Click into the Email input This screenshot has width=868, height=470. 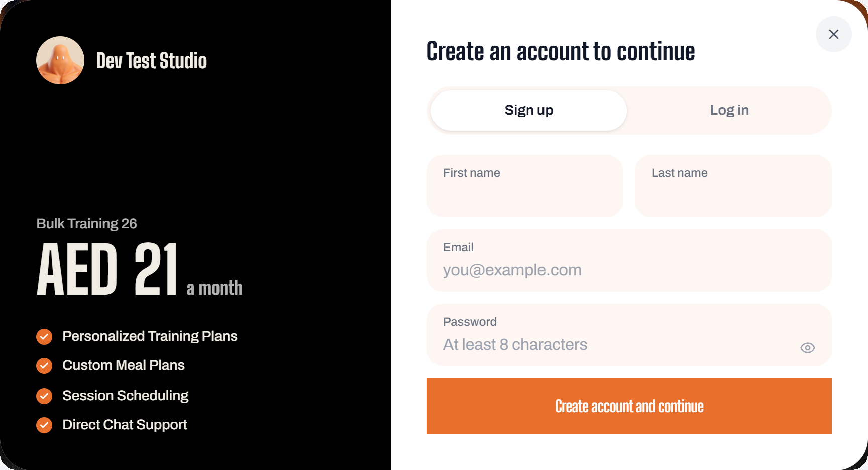[629, 260]
